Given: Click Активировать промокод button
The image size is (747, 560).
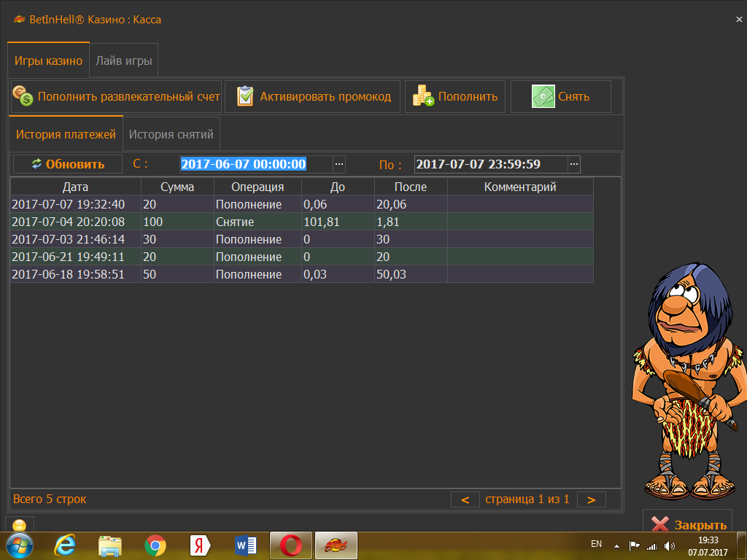Looking at the screenshot, I should tap(312, 97).
